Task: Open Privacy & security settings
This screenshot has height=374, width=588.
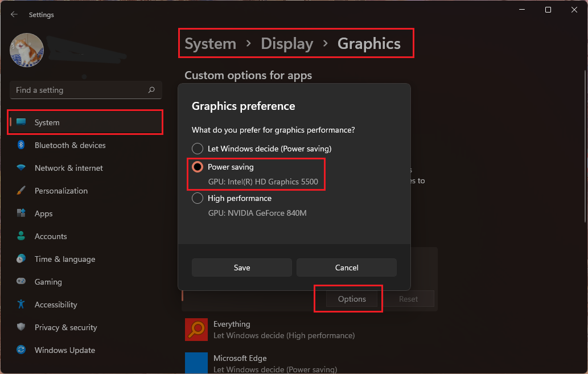Action: coord(65,327)
